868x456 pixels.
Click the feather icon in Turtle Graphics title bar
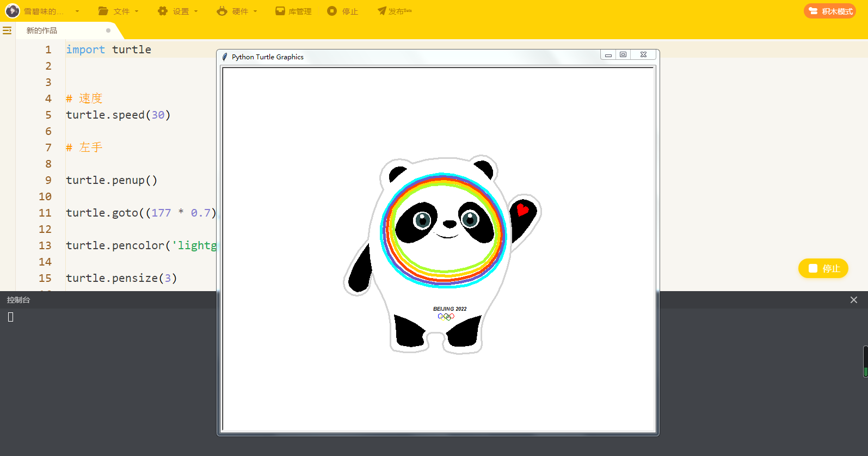coord(225,57)
